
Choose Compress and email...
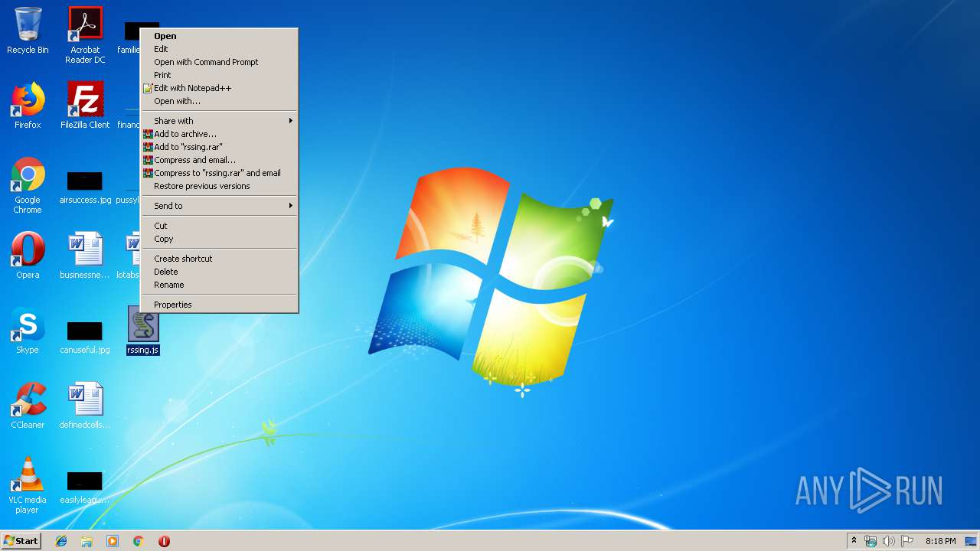(x=219, y=160)
